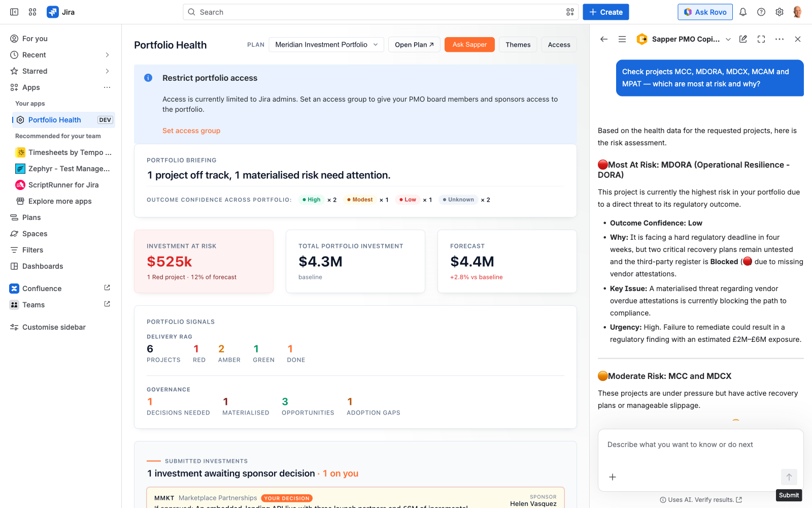
Task: Click the Access button
Action: pyautogui.click(x=559, y=45)
